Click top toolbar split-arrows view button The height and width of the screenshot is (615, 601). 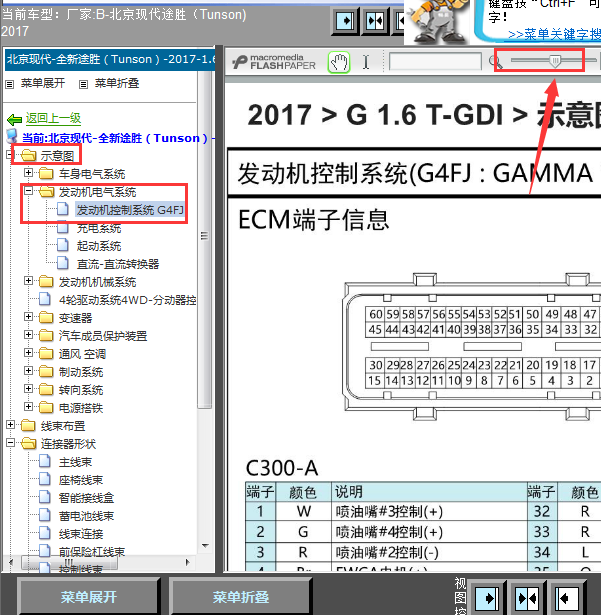coord(375,21)
